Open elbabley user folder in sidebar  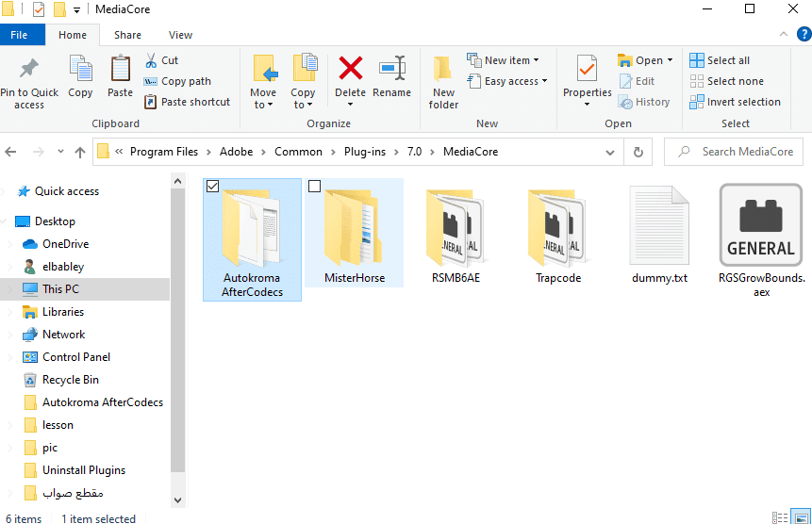point(62,267)
